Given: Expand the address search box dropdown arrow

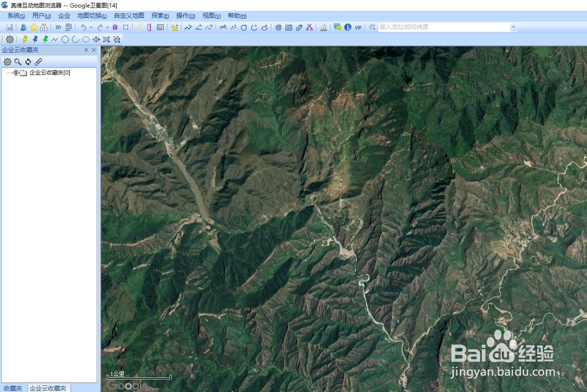Looking at the screenshot, I should (x=514, y=28).
